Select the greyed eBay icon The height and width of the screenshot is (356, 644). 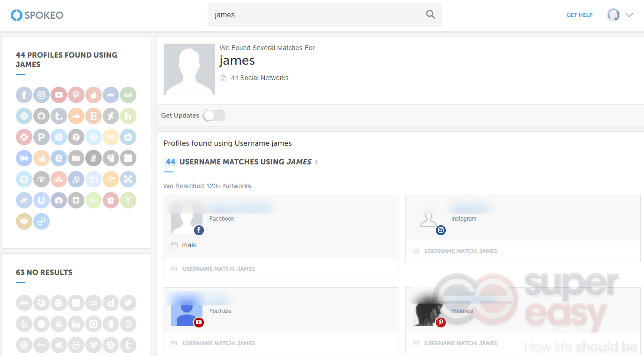pos(41,345)
